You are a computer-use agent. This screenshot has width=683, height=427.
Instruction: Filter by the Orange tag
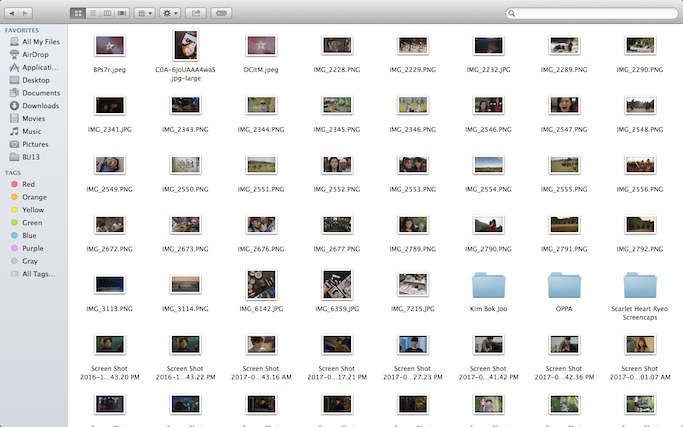click(x=29, y=197)
